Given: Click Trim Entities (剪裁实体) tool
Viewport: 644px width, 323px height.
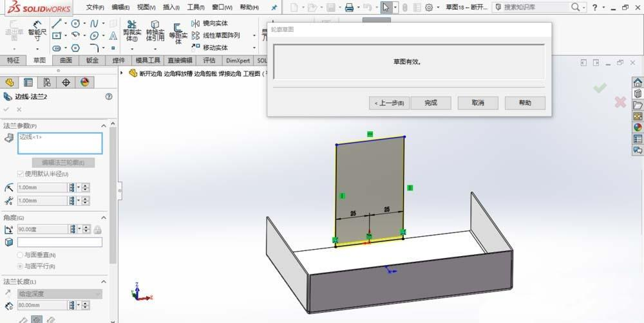Looking at the screenshot, I should (132, 31).
